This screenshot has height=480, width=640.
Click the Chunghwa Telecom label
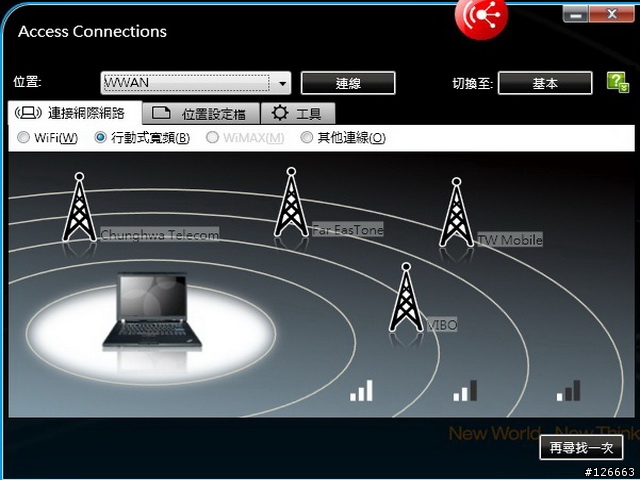tap(160, 235)
